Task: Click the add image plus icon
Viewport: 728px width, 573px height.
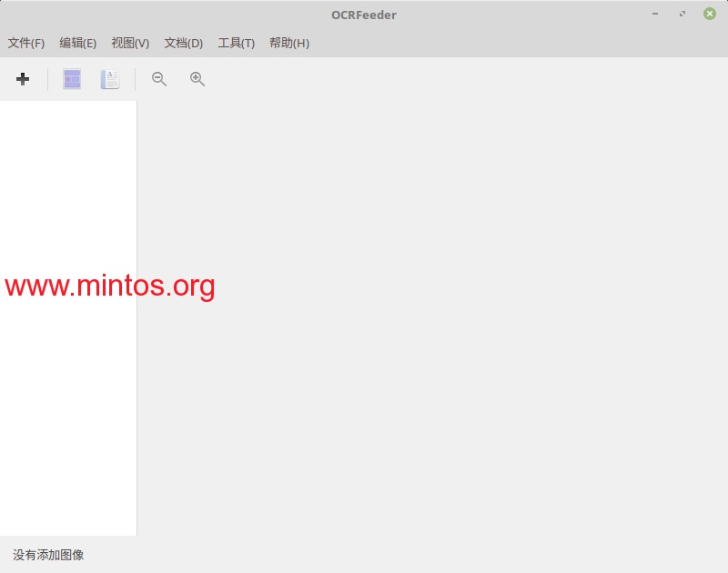Action: (22, 79)
